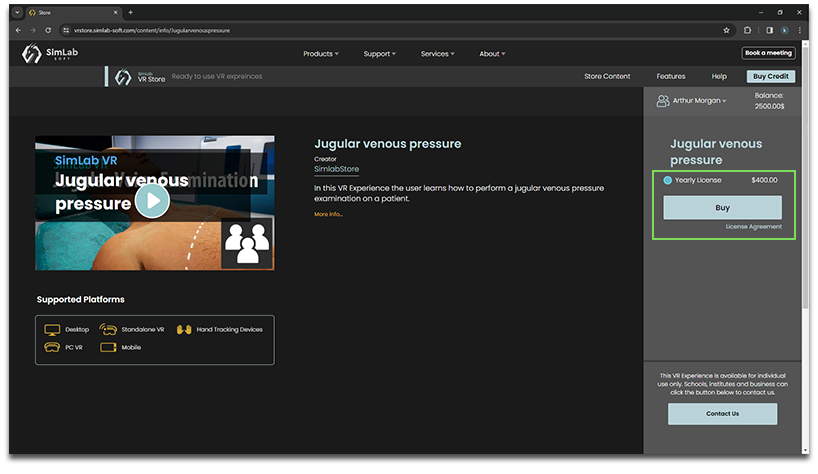The image size is (818, 474).
Task: Click the Desktop platform monitor icon
Action: pos(52,330)
